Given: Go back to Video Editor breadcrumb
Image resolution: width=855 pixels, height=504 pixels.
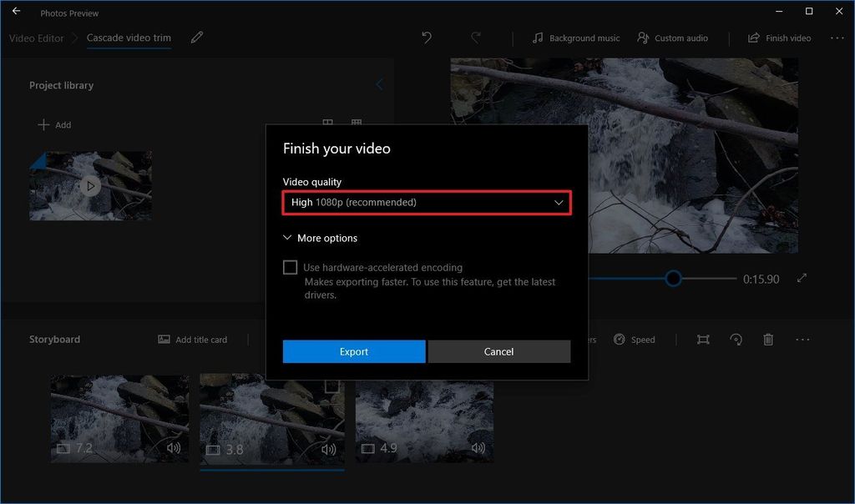Looking at the screenshot, I should tap(36, 38).
